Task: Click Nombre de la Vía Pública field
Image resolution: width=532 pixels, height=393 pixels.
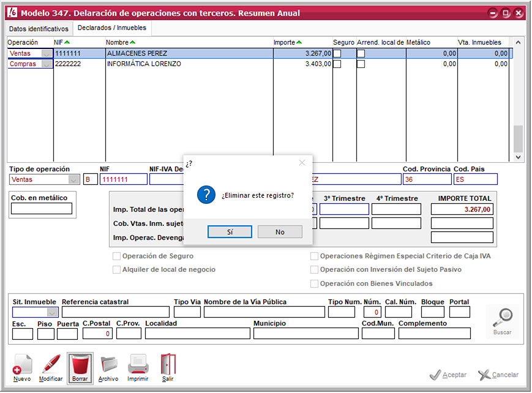Action: coord(264,312)
